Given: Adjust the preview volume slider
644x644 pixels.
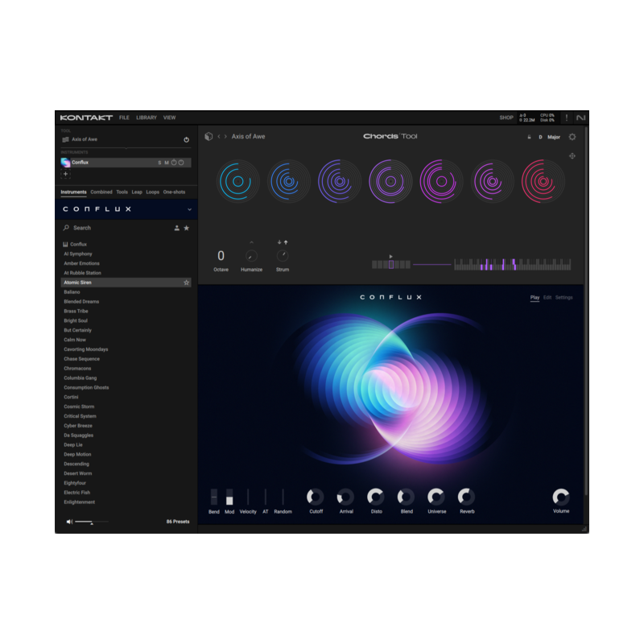Looking at the screenshot, I should [92, 522].
